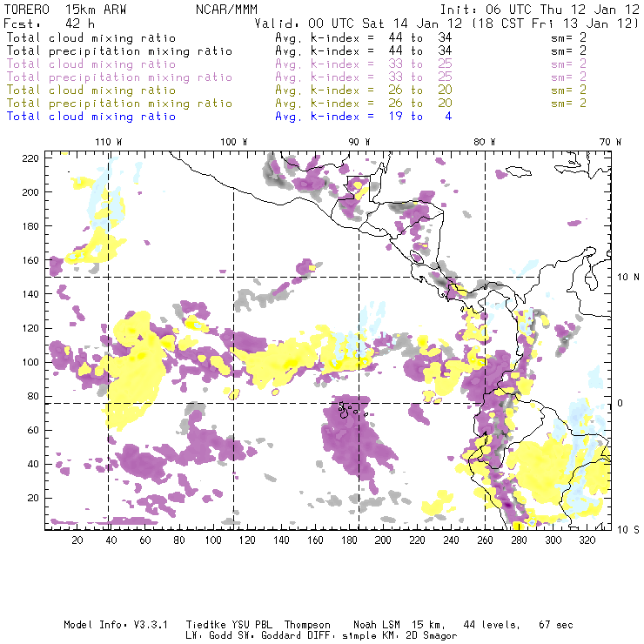
Task: Select the x-axis grid label "320"
Action: pyautogui.click(x=587, y=540)
